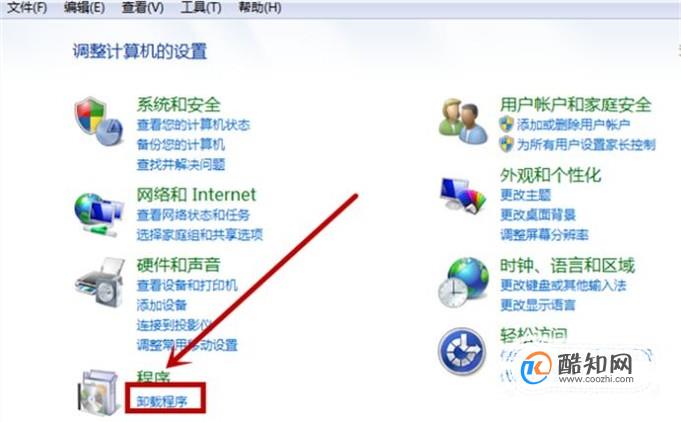
Task: Open the 帮助(H) menu
Action: 260,7
